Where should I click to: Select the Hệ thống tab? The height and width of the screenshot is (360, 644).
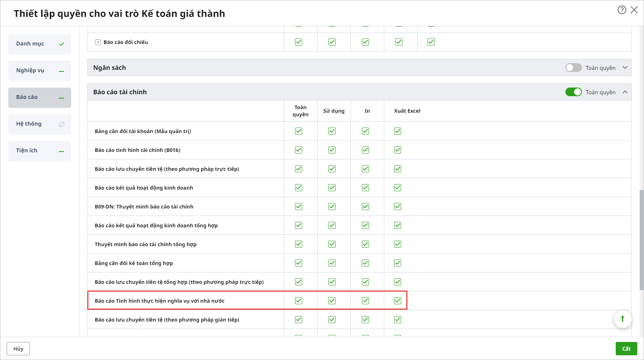[x=39, y=124]
